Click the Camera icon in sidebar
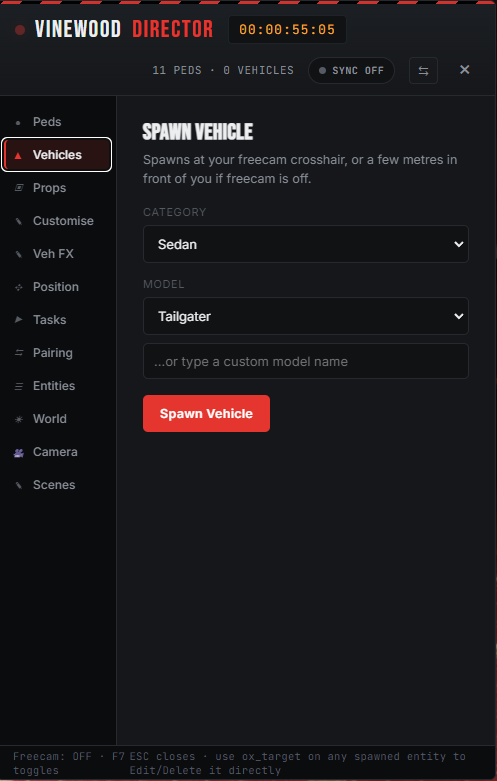Viewport: 497px width, 781px height. point(19,452)
